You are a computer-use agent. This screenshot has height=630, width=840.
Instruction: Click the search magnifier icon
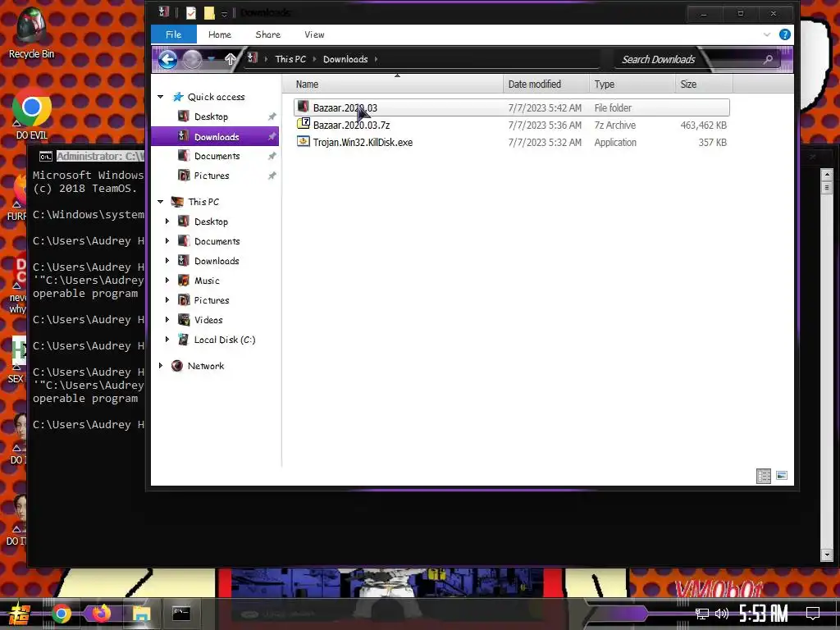768,59
